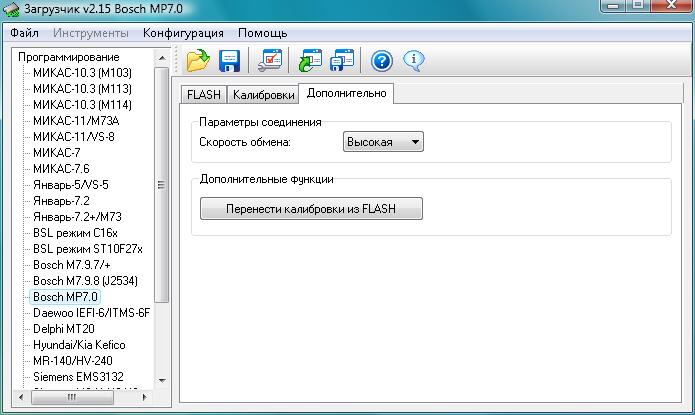Click Перенести калибровки из FLASH button

tap(311, 208)
